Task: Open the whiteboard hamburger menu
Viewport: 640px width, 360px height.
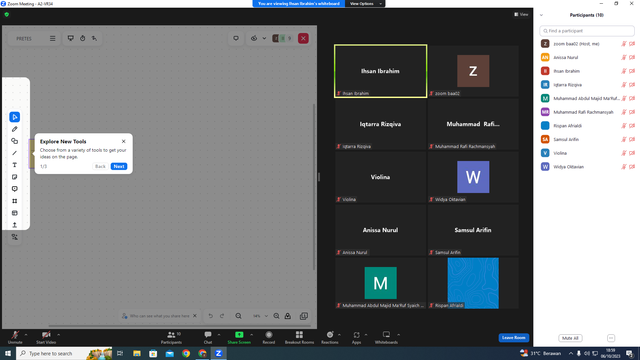Action: pos(53,38)
